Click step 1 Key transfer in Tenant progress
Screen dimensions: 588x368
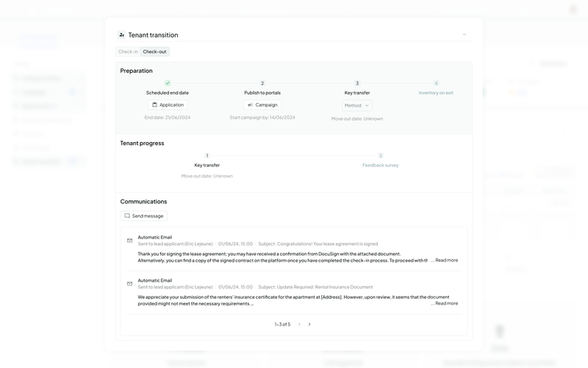click(207, 155)
